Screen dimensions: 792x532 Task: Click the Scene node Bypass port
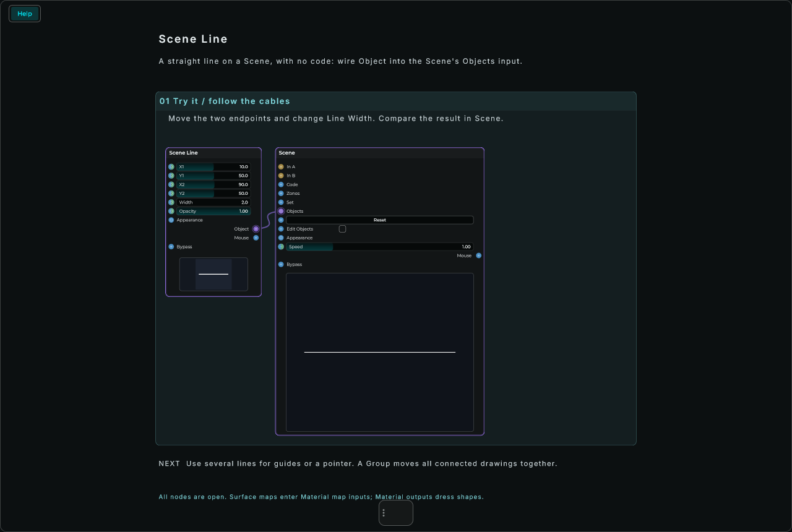[x=281, y=264]
